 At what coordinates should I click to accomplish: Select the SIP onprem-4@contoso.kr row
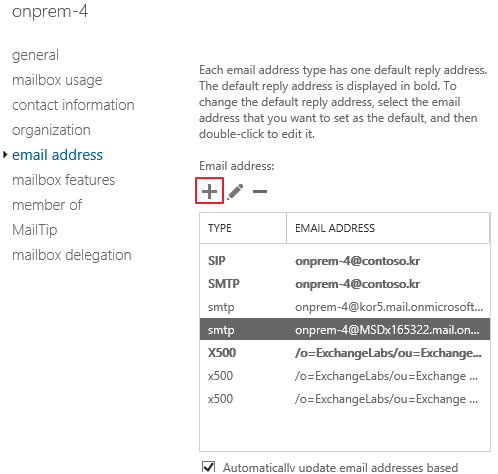[x=345, y=261]
